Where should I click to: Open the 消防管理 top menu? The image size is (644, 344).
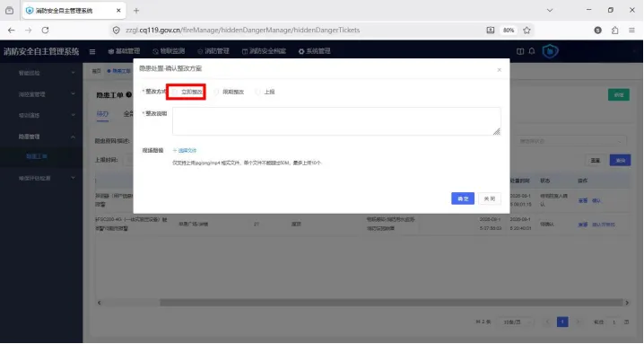(213, 51)
